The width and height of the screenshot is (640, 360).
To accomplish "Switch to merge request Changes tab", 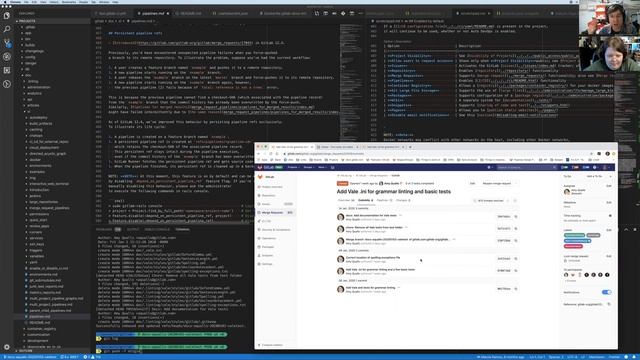I will [403, 200].
